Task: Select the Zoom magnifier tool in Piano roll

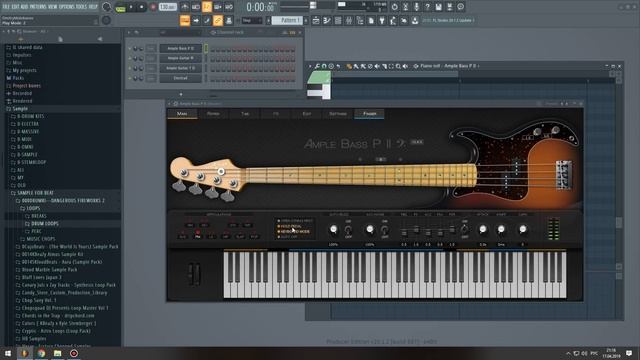Action: coord(398,66)
